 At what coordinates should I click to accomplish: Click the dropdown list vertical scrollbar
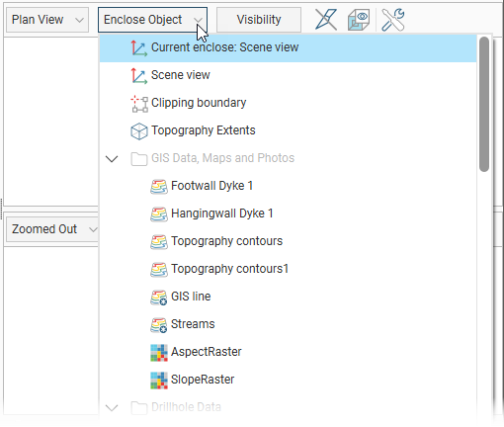click(484, 104)
